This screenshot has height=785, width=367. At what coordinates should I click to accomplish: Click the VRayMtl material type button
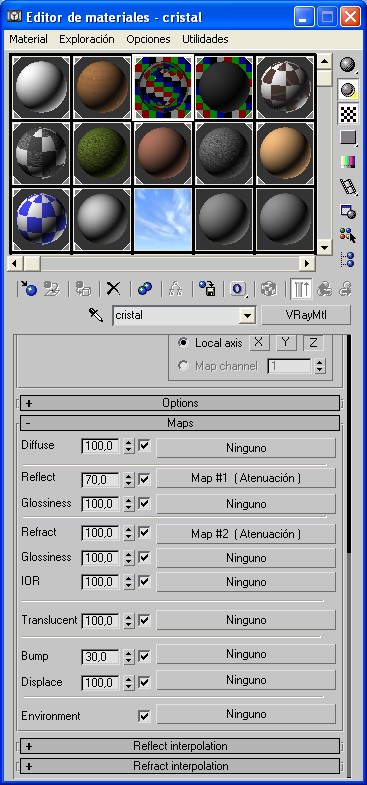click(306, 315)
